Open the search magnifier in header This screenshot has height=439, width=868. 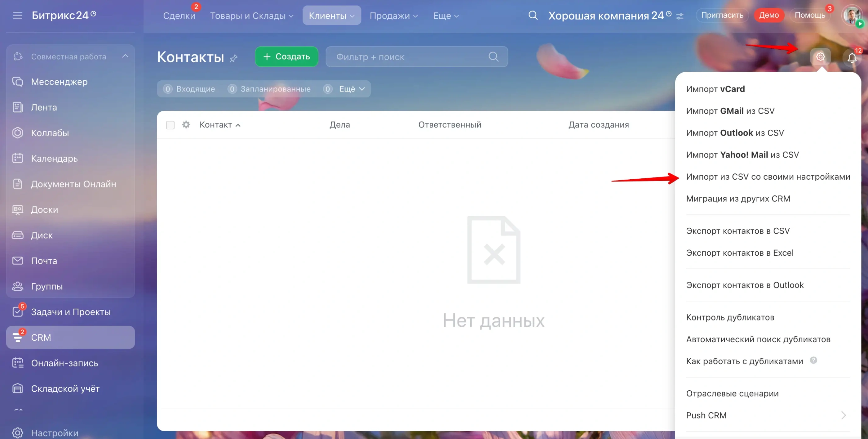(x=533, y=16)
